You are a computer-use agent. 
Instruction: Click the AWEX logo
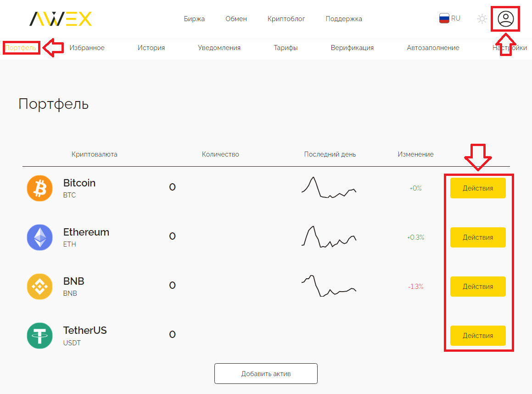coord(61,19)
